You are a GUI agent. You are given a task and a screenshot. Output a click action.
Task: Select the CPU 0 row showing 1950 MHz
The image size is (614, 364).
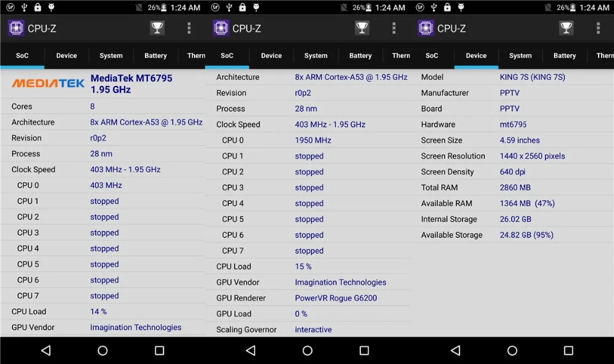point(308,140)
